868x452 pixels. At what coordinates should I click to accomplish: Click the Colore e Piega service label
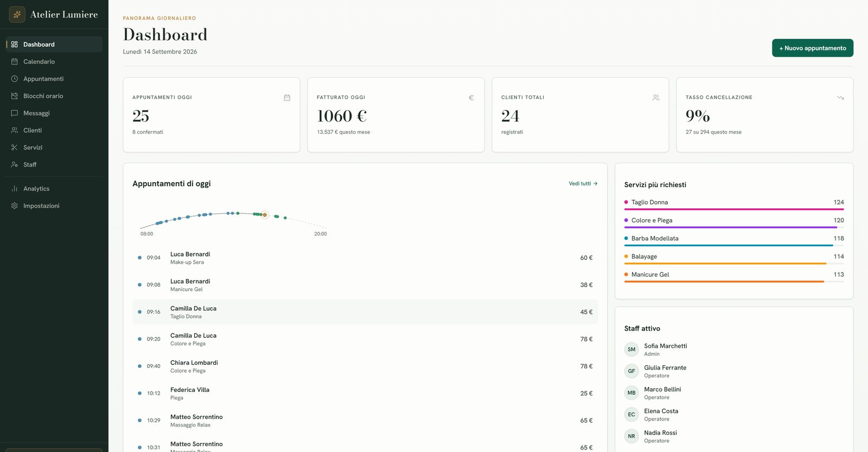click(x=652, y=220)
